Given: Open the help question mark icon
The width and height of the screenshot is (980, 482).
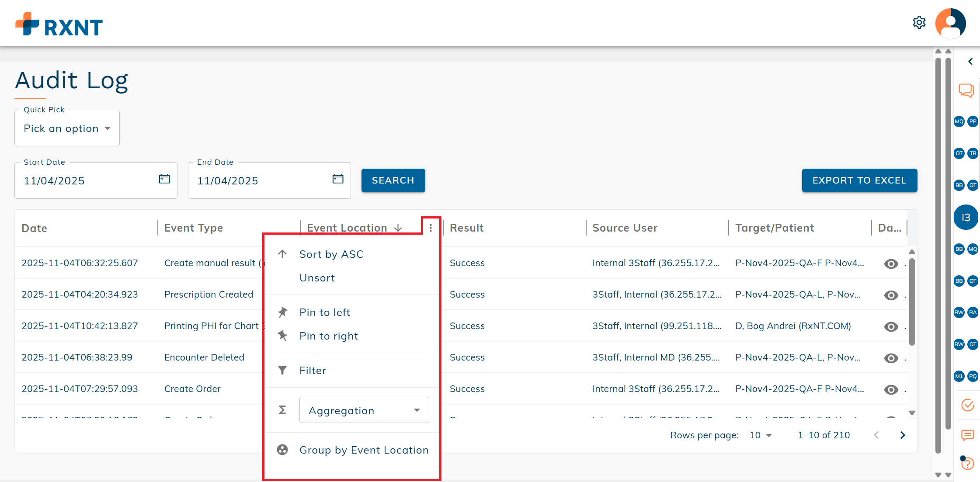Looking at the screenshot, I should coord(967,463).
